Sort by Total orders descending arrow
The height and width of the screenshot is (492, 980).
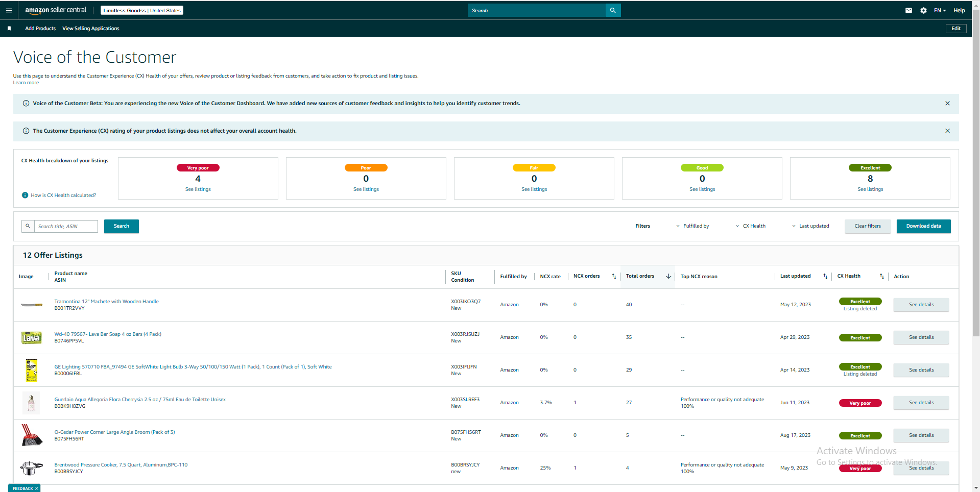pos(668,276)
